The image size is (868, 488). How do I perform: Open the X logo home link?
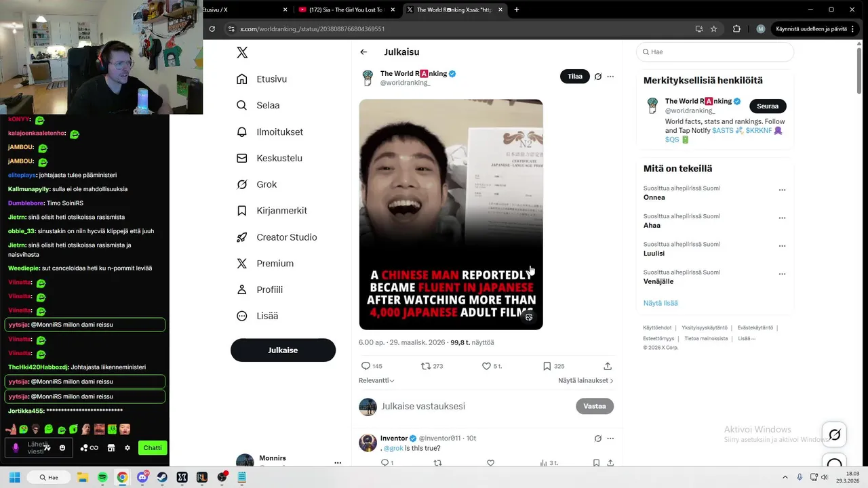pyautogui.click(x=242, y=53)
